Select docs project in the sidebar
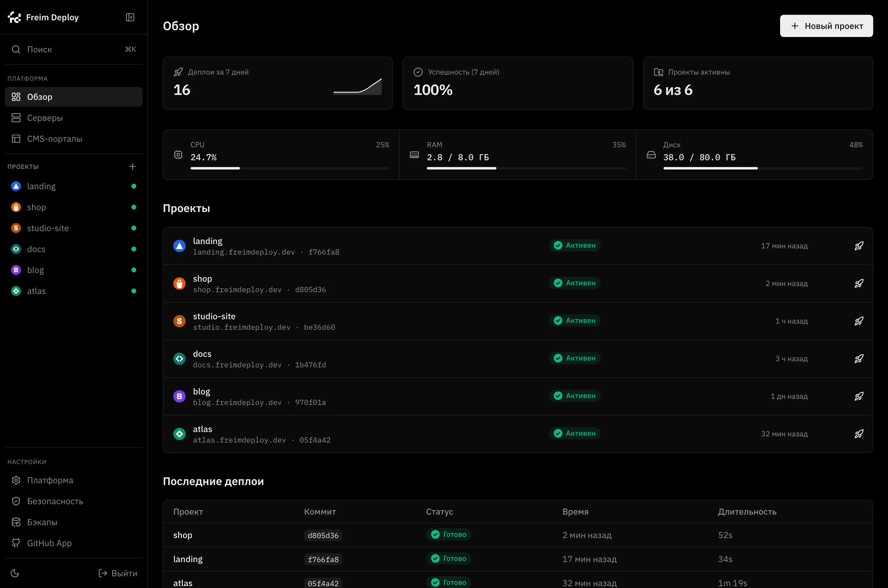Viewport: 888px width, 588px height. coord(73,249)
